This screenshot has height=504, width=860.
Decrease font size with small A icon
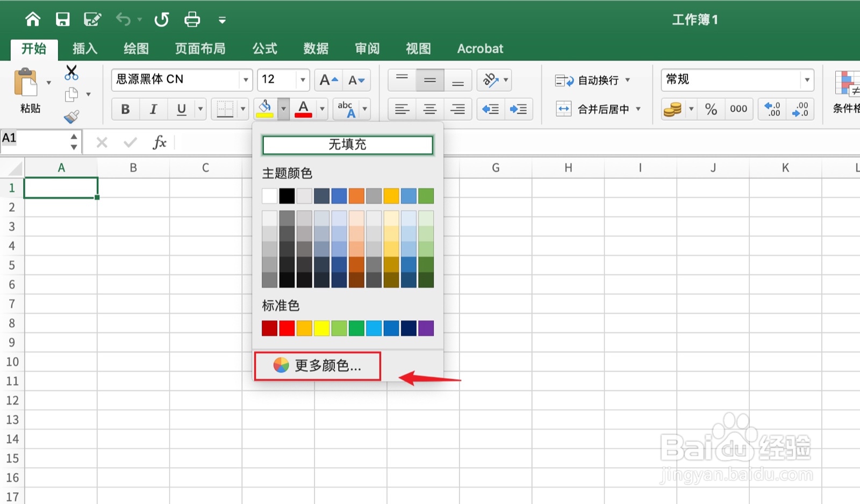(x=356, y=80)
